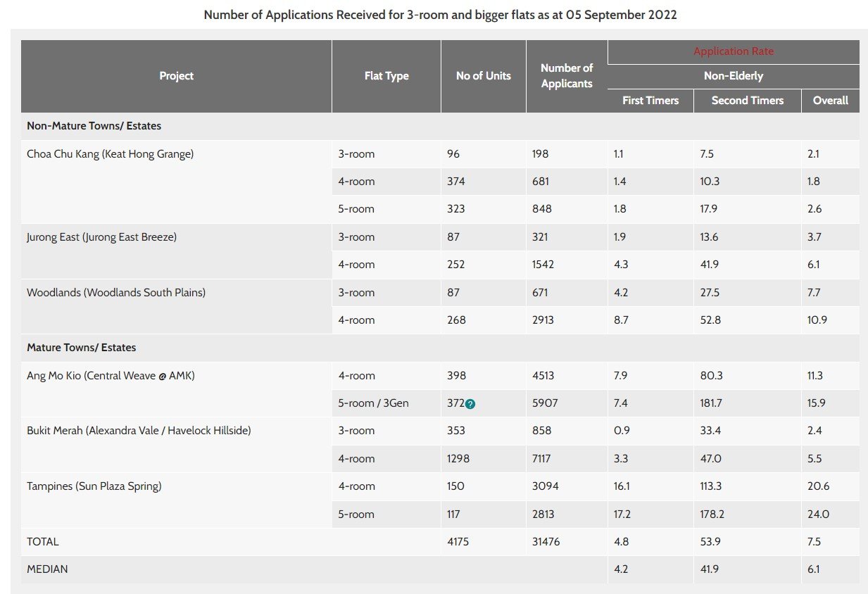This screenshot has height=594, width=868.
Task: Select 'Tampines (Sun Plaza Spring)' project
Action: (94, 486)
